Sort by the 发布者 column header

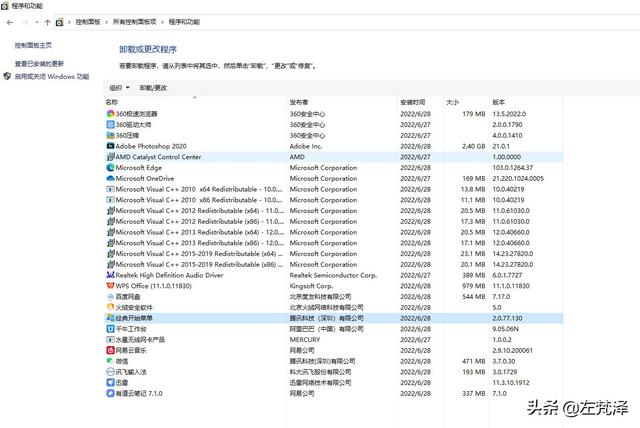tap(299, 102)
